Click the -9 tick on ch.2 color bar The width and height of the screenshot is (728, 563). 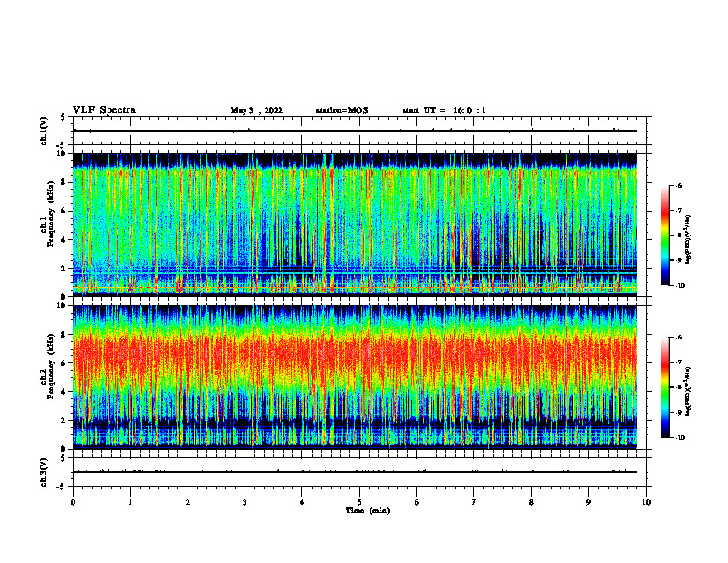pyautogui.click(x=678, y=412)
